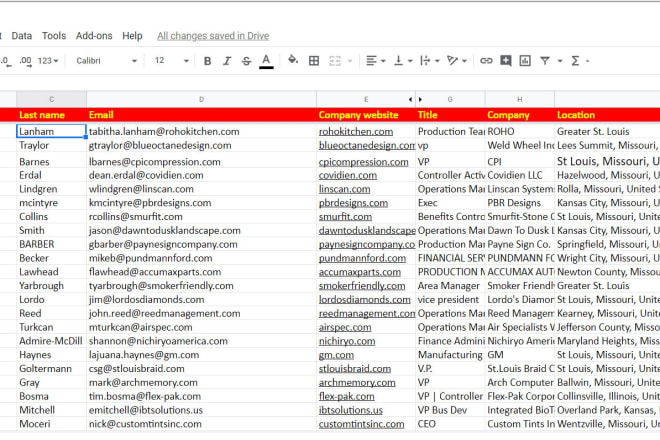The image size is (660, 440).
Task: Select column C header
Action: click(51, 99)
